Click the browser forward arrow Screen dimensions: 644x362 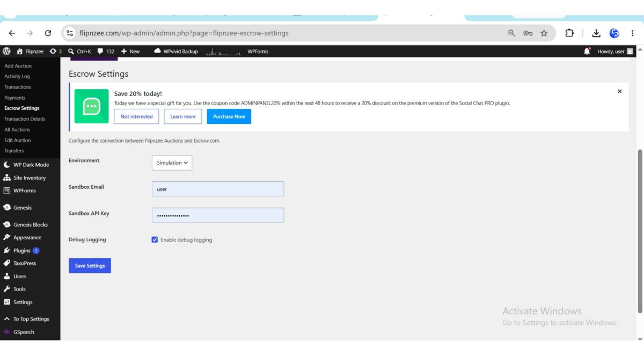30,33
